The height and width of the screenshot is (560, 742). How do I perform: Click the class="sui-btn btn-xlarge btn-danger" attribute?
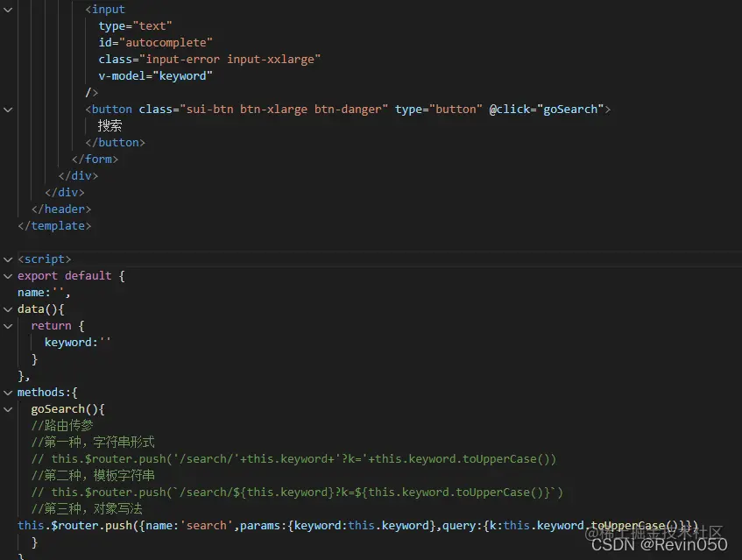(x=264, y=110)
